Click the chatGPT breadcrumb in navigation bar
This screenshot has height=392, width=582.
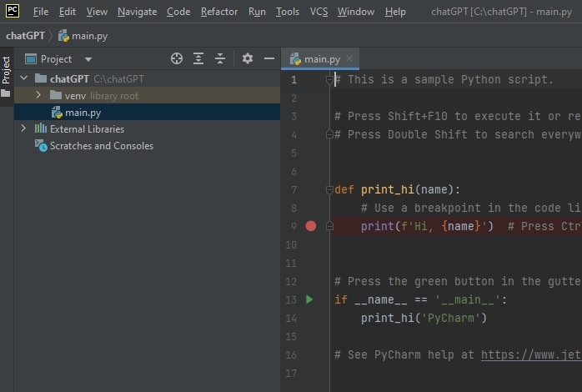(x=24, y=36)
